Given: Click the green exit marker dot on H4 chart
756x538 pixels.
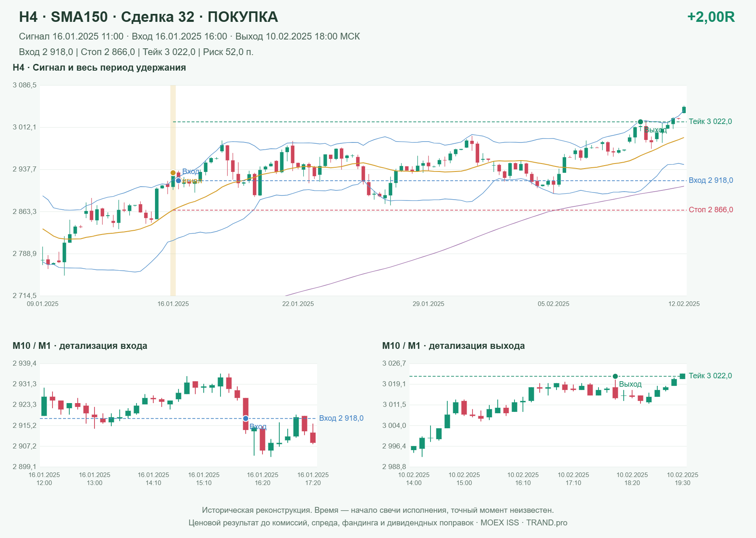Looking at the screenshot, I should [640, 122].
